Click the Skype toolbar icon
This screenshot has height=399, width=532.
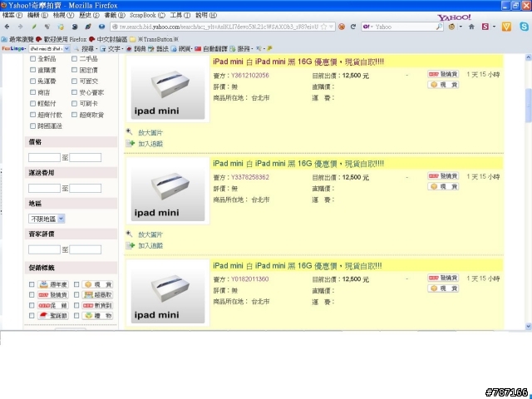tap(525, 27)
